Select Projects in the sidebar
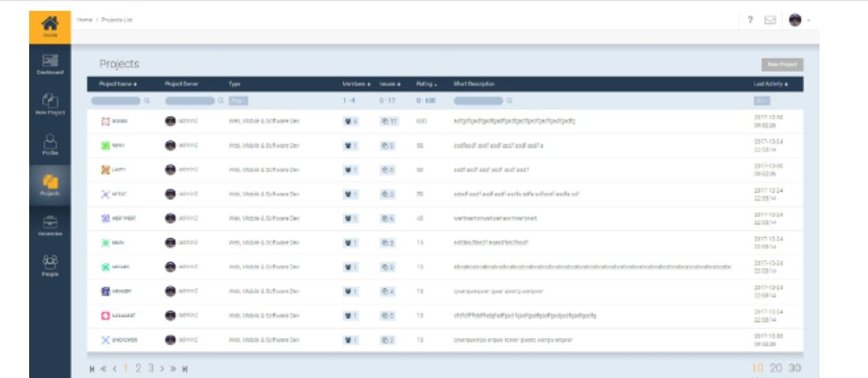Screen dimensions: 868x378 pyautogui.click(x=50, y=185)
